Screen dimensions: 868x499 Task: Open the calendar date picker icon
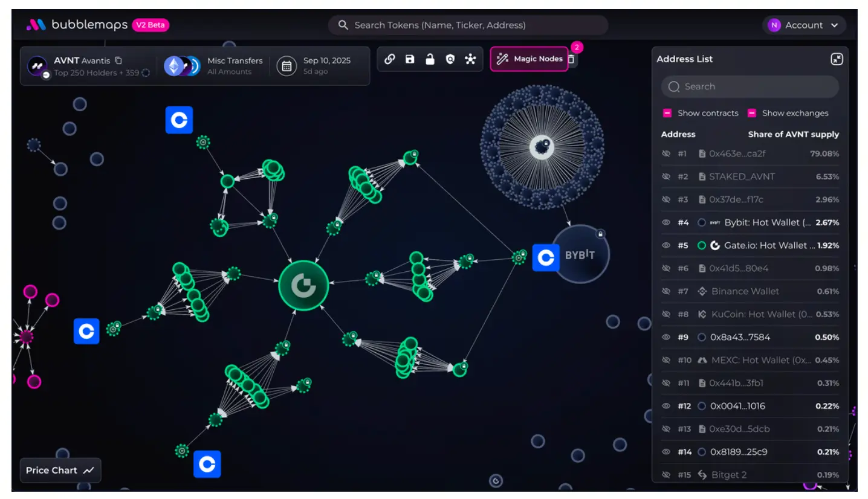(x=287, y=66)
